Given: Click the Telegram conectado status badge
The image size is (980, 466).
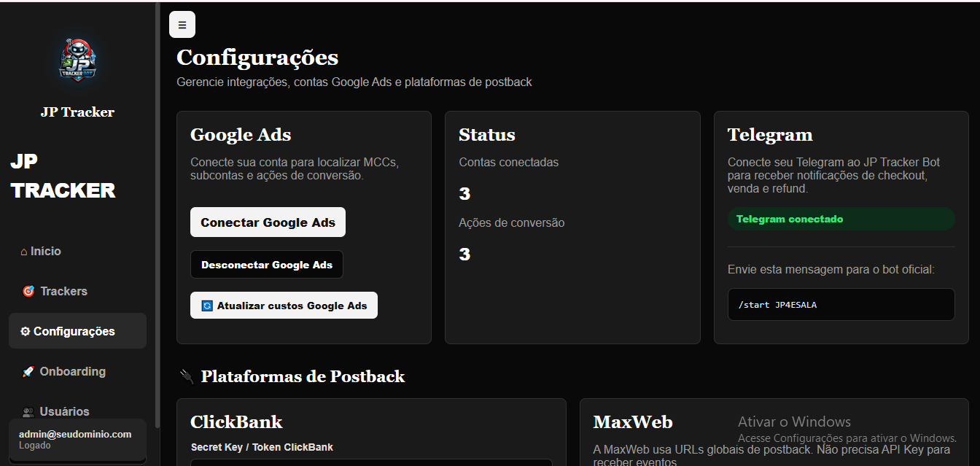Looking at the screenshot, I should (x=841, y=219).
